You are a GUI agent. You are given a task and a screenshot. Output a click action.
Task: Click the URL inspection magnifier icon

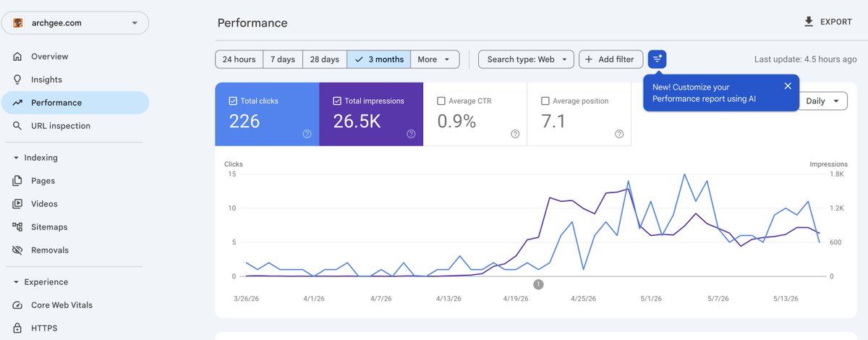point(17,126)
